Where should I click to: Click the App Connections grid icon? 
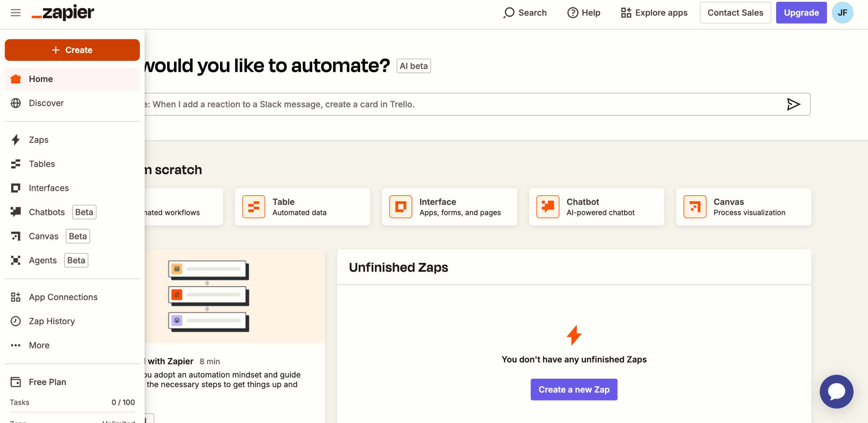click(x=16, y=297)
